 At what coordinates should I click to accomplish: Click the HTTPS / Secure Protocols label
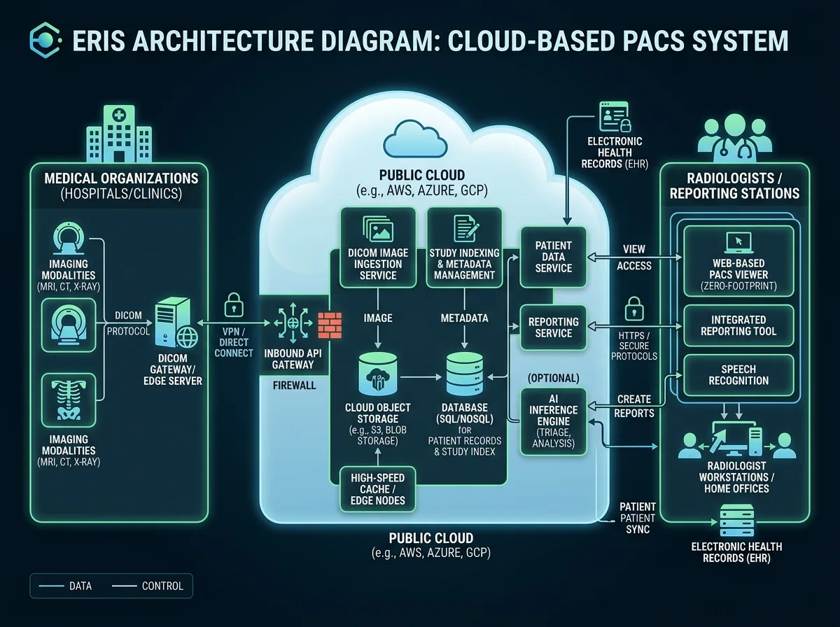click(633, 346)
